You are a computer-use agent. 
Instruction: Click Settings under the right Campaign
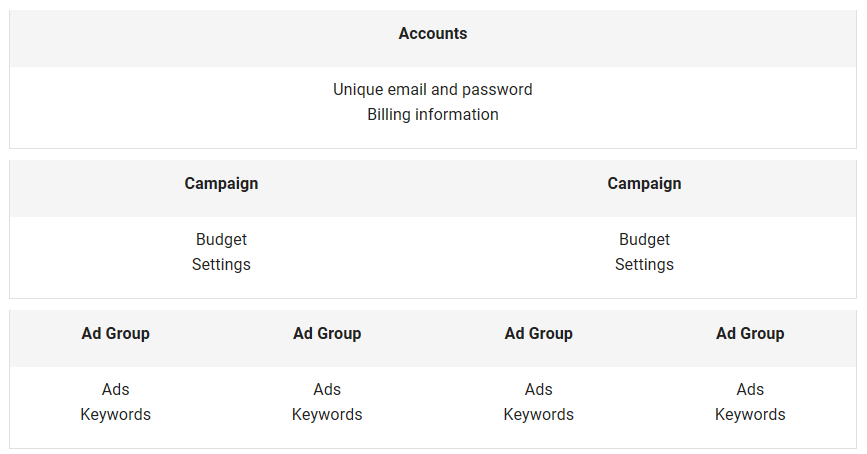point(644,264)
